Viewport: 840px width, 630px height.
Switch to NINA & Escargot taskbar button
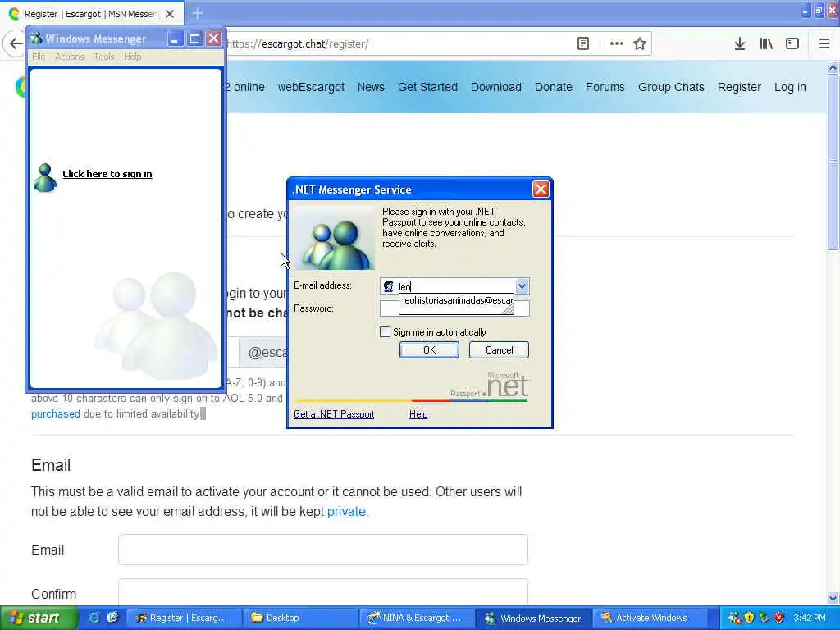point(417,618)
